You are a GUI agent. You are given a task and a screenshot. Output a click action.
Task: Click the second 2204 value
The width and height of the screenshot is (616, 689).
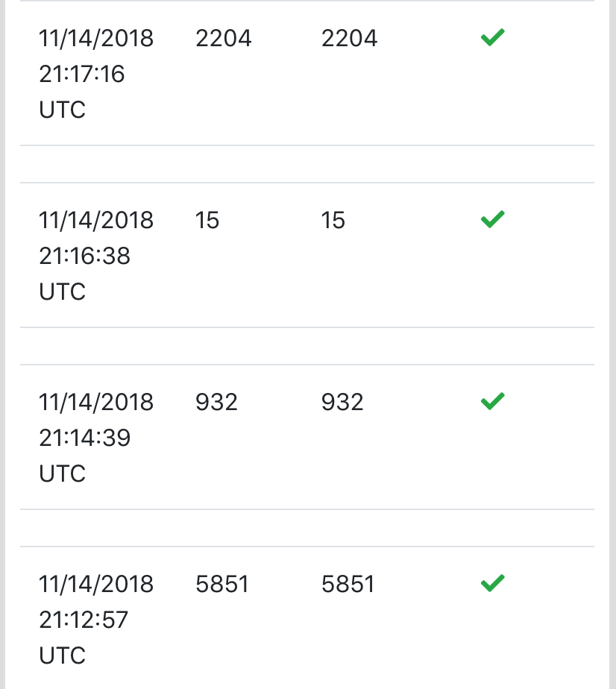click(349, 38)
